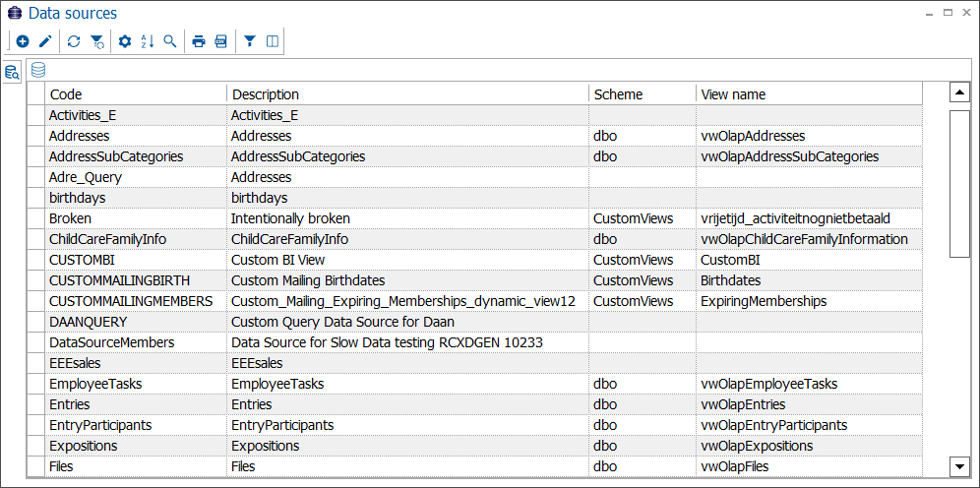Viewport: 980px width, 488px height.
Task: Select the DataSourceMembers code cell
Action: (136, 341)
